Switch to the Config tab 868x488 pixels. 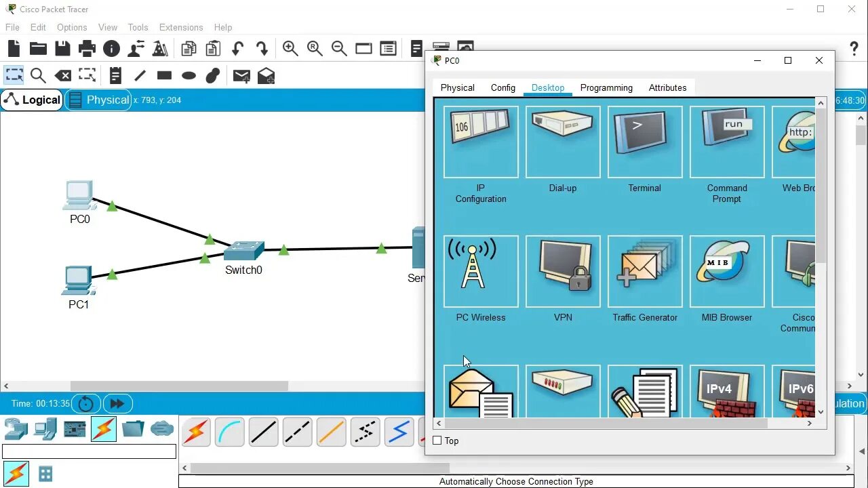coord(503,87)
